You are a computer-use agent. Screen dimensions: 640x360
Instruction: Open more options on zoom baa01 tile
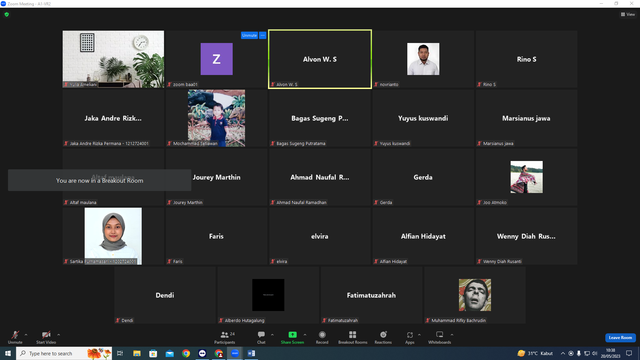(x=262, y=36)
